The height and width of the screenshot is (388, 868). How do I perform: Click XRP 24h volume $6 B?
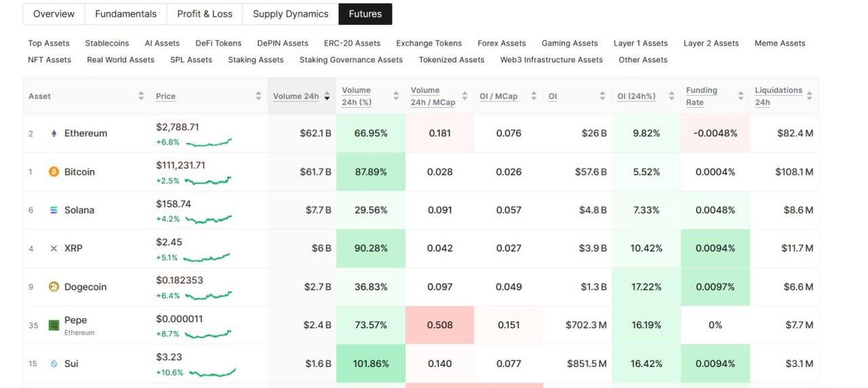pos(321,248)
